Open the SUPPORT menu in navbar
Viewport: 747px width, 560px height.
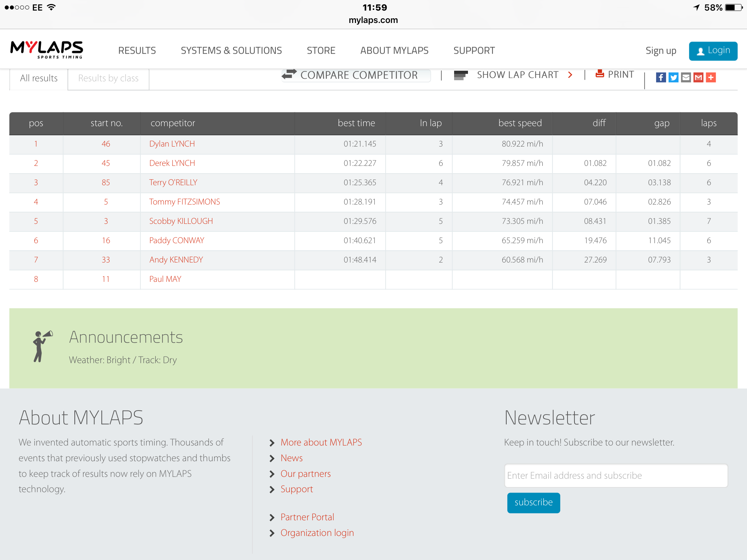pos(474,50)
